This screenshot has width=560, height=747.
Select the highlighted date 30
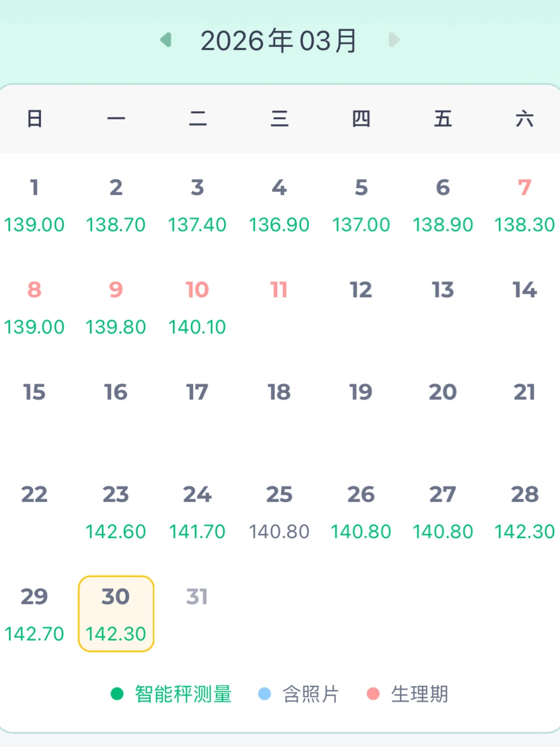116,613
